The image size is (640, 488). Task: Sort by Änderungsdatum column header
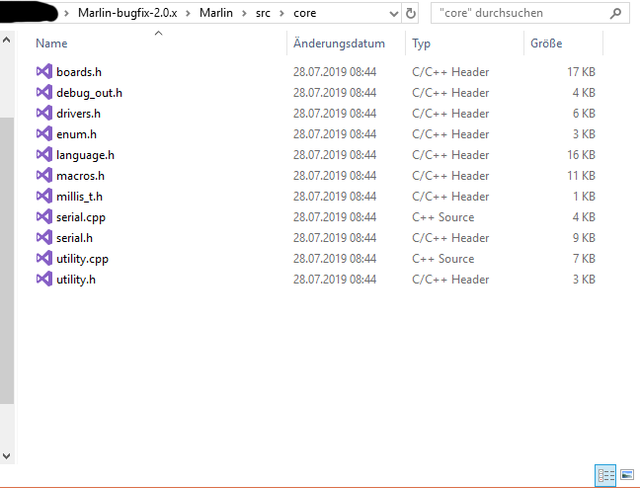point(339,43)
